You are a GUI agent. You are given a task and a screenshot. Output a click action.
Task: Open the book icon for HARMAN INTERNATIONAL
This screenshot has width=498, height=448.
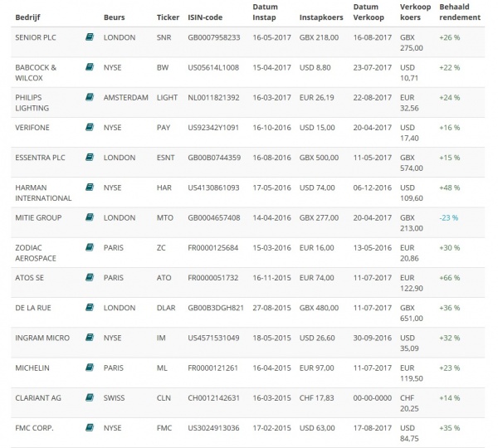(90, 187)
